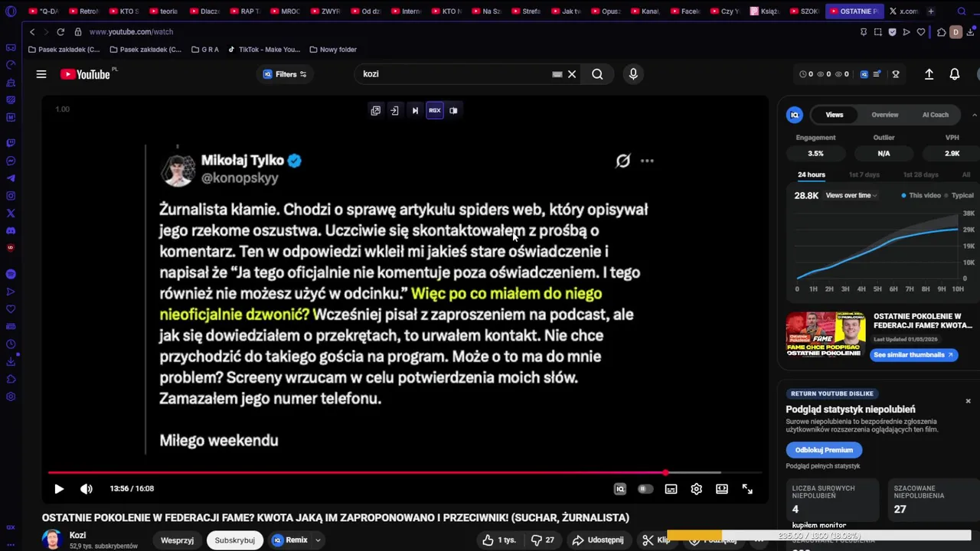980x551 pixels.
Task: Dislike the video (27)
Action: tap(543, 540)
